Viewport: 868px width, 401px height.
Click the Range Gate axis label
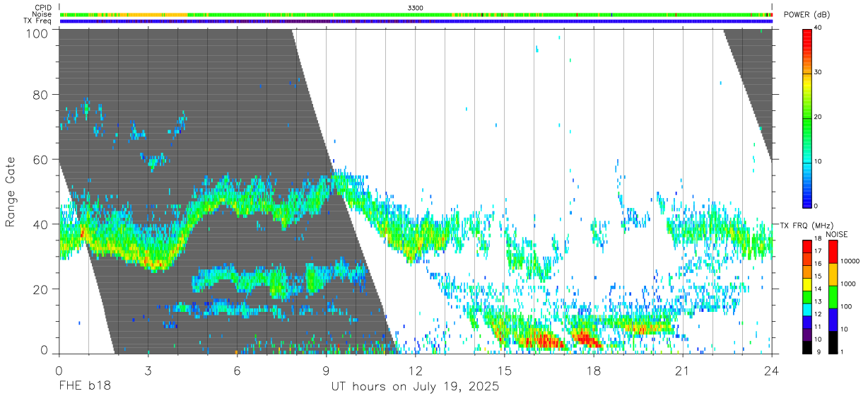coord(11,192)
